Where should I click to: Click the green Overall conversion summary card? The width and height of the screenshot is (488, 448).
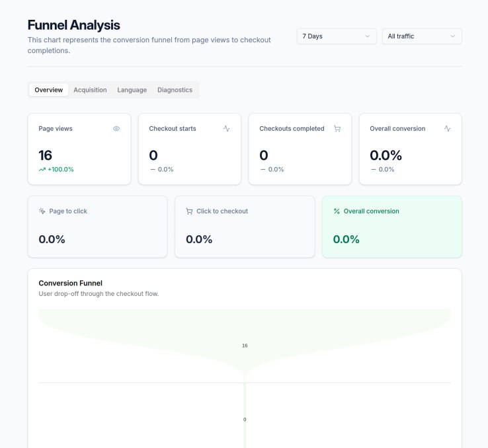coord(391,227)
